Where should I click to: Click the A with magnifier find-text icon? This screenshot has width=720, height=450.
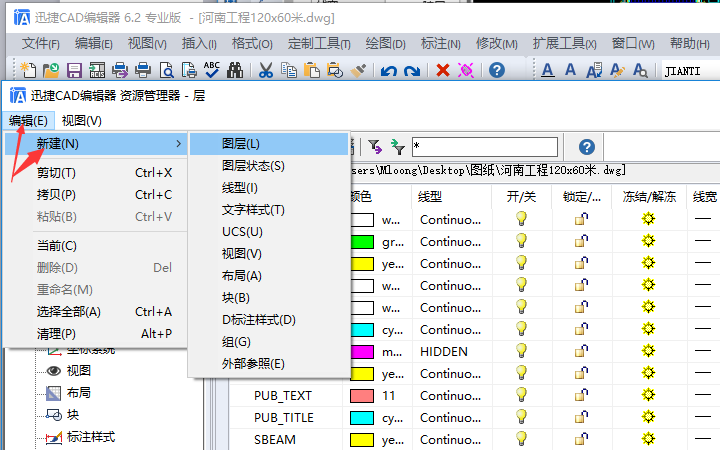640,70
